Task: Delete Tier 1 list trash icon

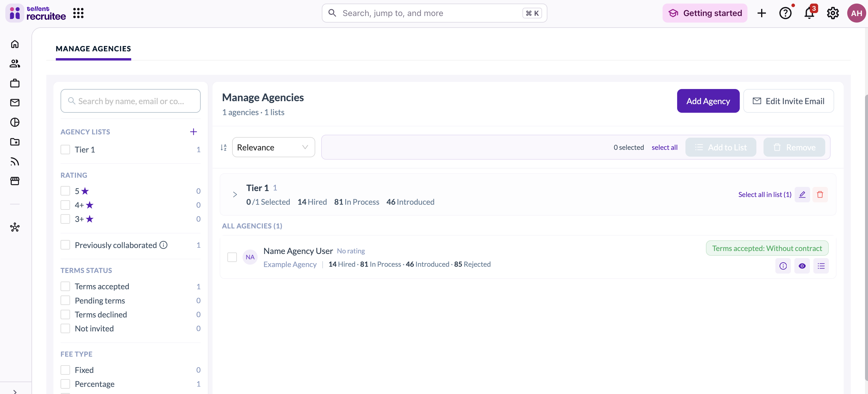Action: point(820,194)
